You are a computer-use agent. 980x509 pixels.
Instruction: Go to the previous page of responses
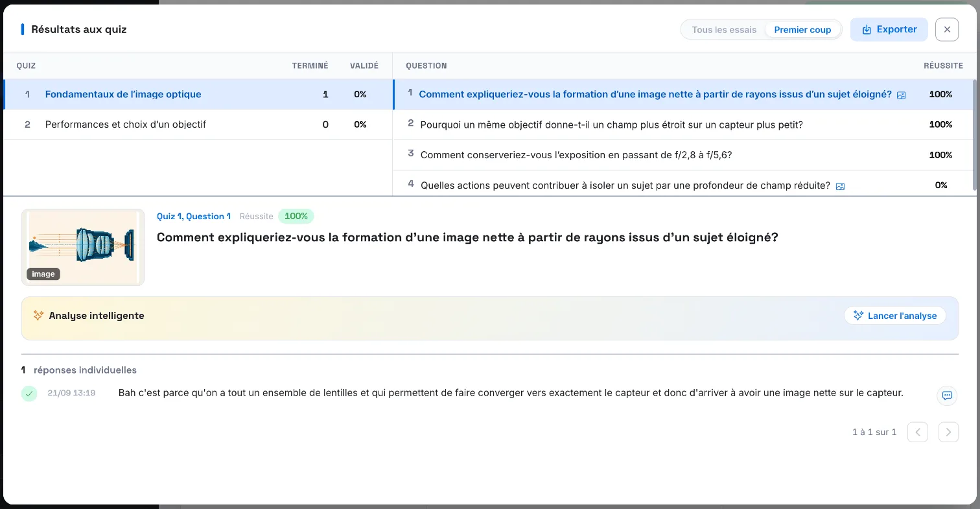coord(918,432)
